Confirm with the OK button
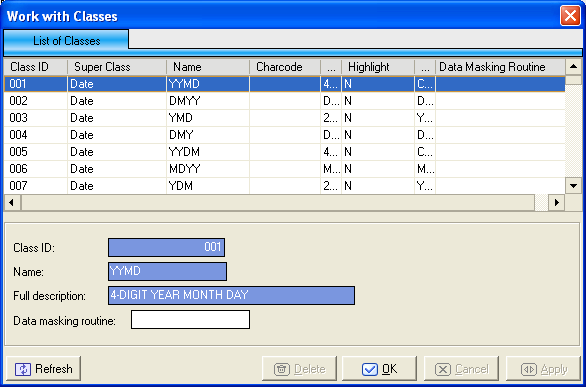586x387 pixels. coord(379,369)
